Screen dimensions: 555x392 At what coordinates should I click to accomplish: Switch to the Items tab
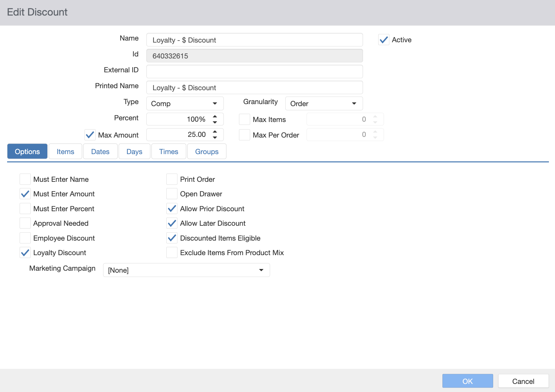[65, 151]
